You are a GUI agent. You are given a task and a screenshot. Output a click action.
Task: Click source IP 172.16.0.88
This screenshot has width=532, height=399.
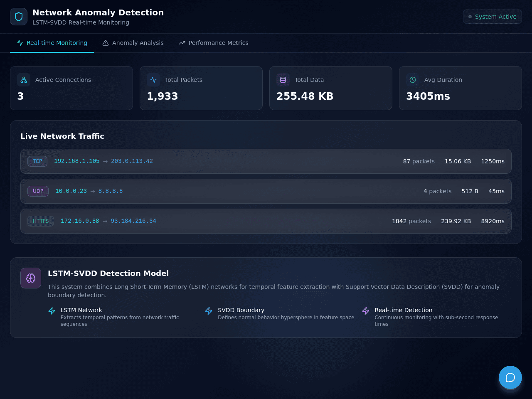(80, 221)
